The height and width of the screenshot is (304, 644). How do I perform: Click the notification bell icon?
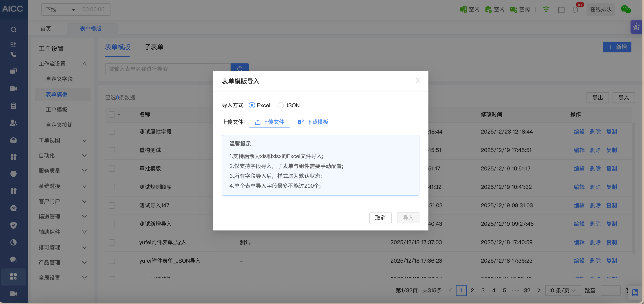click(575, 10)
